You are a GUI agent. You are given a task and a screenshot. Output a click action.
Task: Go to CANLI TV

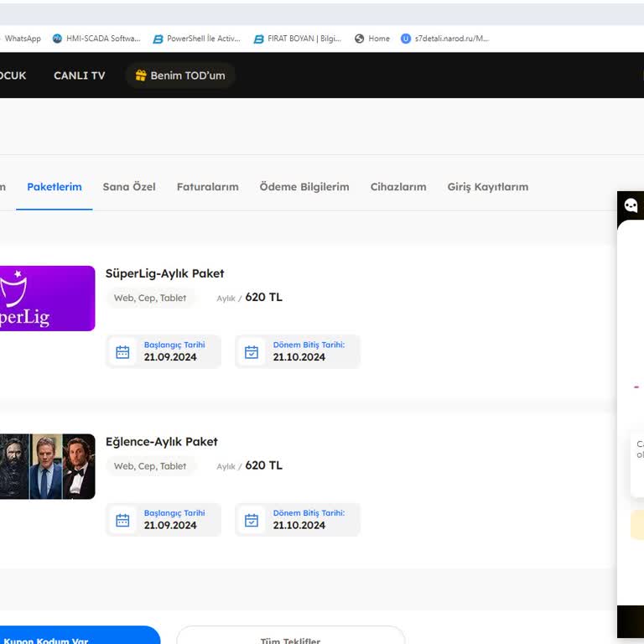pyautogui.click(x=80, y=75)
